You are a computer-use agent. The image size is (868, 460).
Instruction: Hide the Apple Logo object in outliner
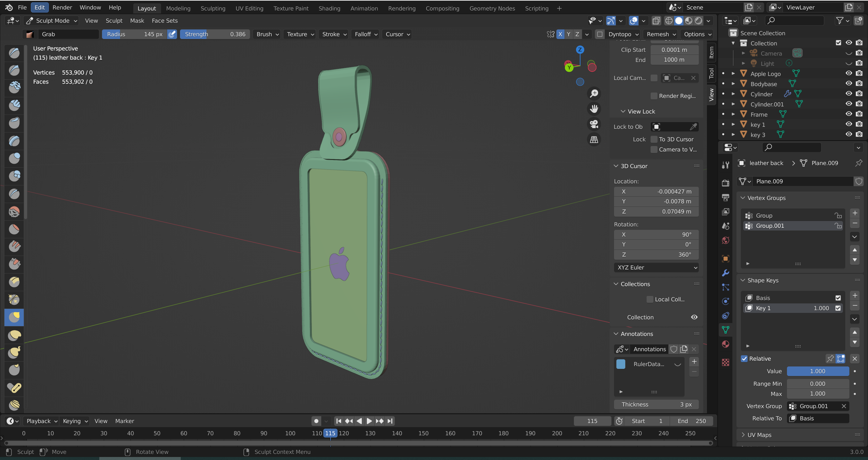tap(849, 73)
